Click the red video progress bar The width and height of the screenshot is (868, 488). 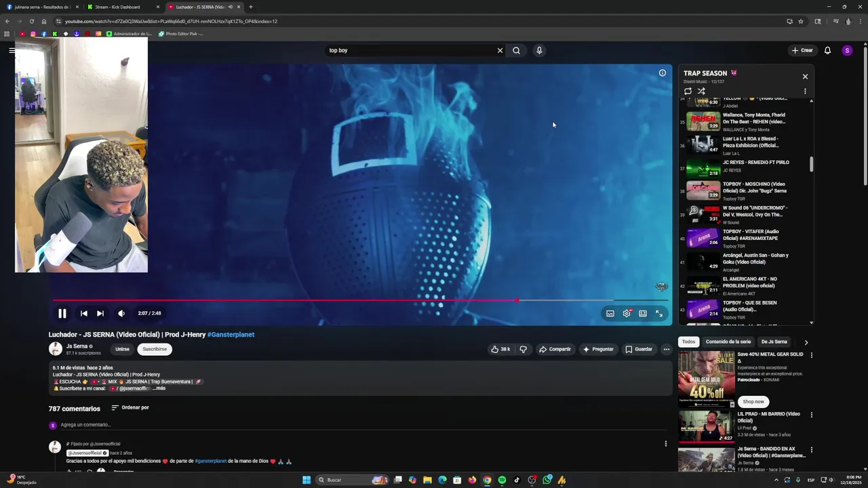285,300
